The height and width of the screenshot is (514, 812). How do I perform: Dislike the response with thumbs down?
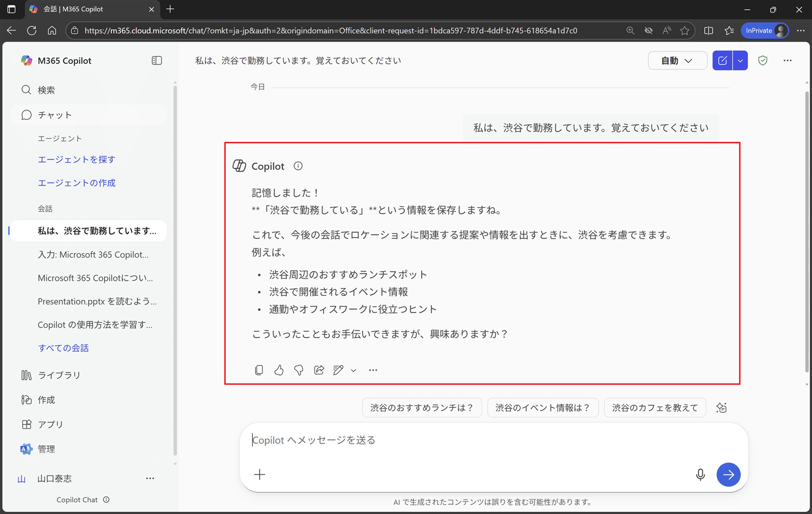pos(299,370)
